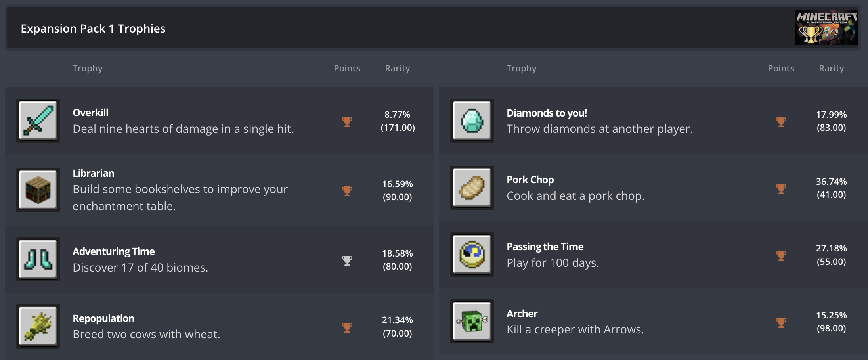Screen dimensions: 868x360
Task: Click the bronze trophy next to Overkill
Action: click(347, 122)
